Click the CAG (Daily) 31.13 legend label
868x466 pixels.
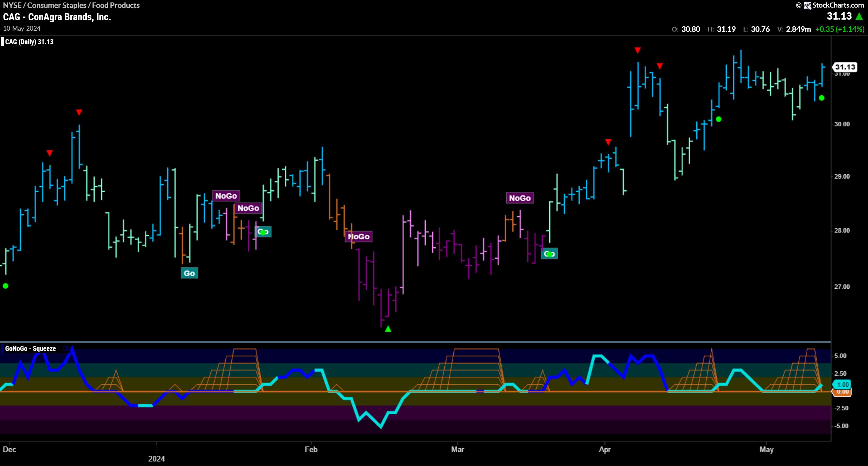[29, 42]
